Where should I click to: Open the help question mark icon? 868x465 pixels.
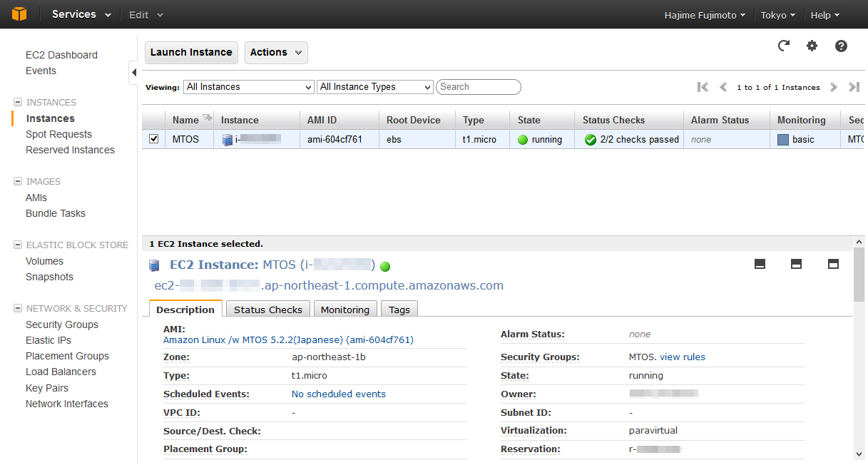pyautogui.click(x=841, y=46)
